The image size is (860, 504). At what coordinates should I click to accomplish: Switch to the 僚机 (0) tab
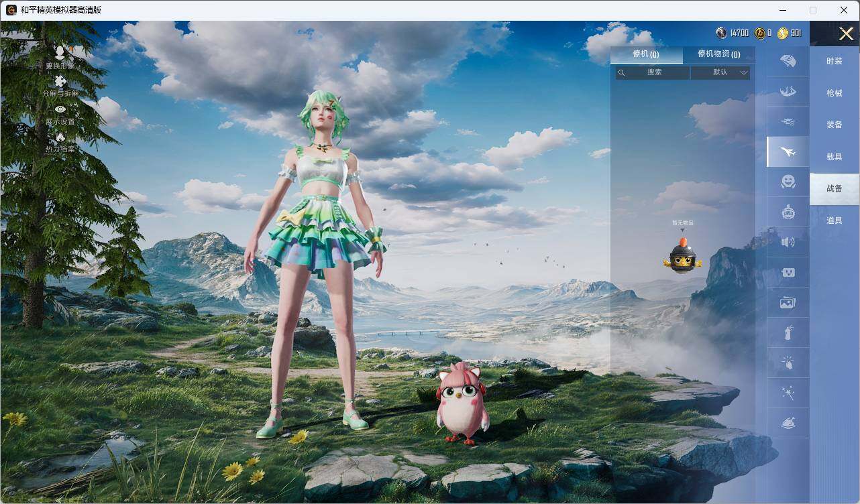pyautogui.click(x=646, y=54)
